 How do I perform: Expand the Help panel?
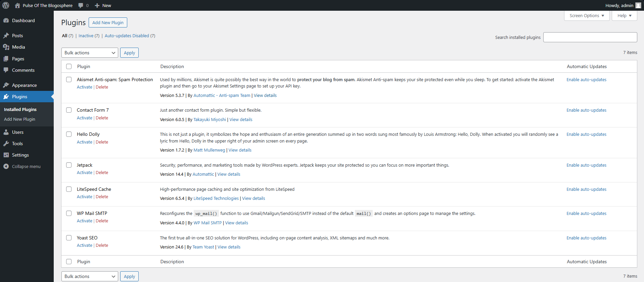click(624, 16)
